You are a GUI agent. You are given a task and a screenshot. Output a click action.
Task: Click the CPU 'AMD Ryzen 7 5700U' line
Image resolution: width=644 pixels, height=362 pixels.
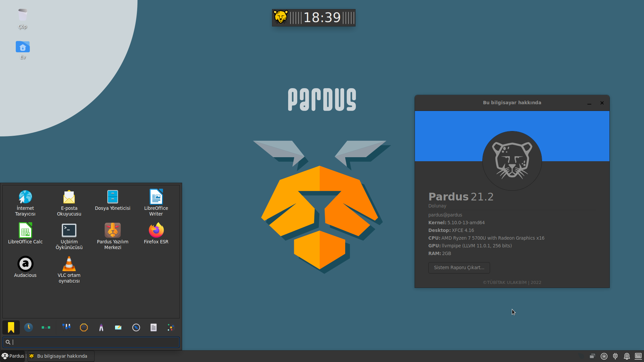tap(486, 238)
